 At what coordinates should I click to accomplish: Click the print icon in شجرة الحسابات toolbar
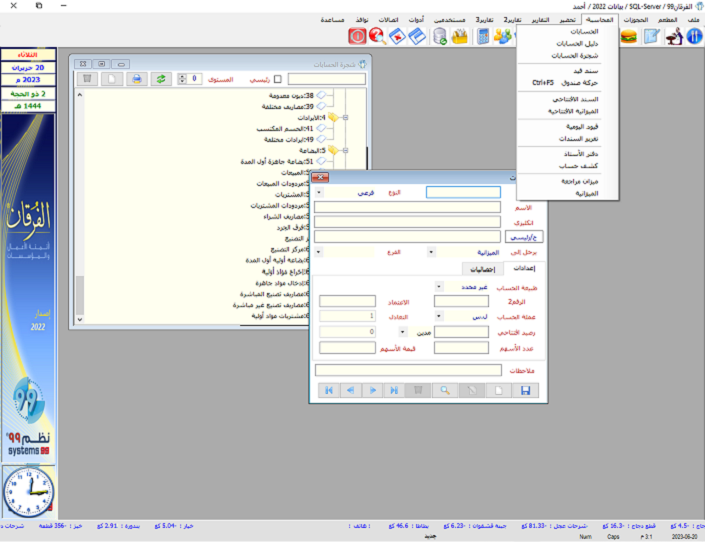pyautogui.click(x=136, y=78)
